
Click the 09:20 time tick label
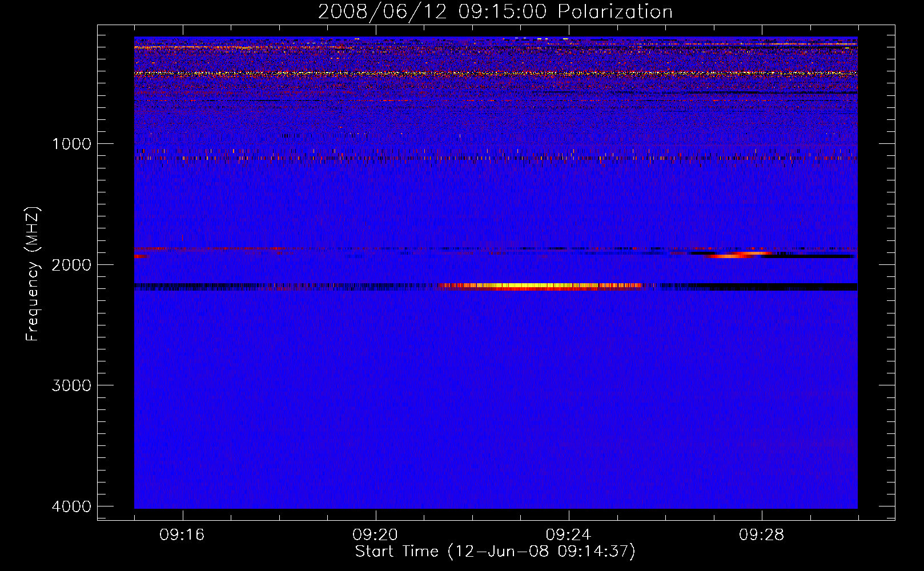click(375, 535)
